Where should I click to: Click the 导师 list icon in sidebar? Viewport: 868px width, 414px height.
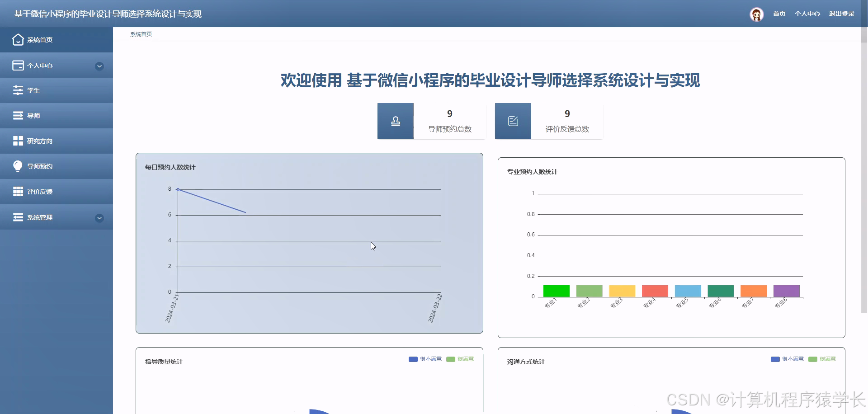click(x=18, y=116)
